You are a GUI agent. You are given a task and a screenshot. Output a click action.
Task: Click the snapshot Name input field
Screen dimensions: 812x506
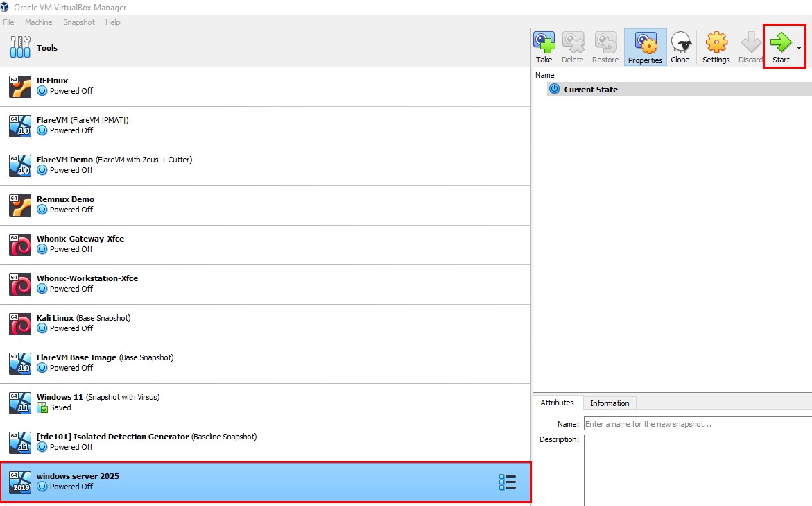pos(697,423)
